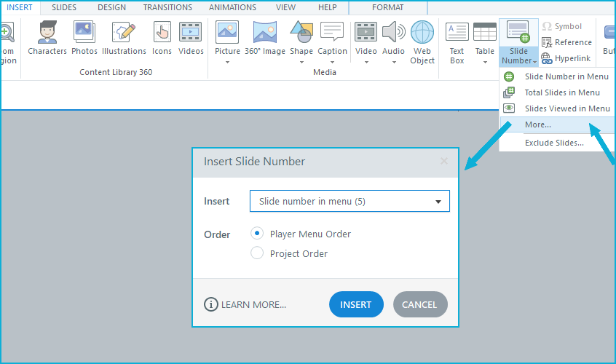Open the DESIGN tab
This screenshot has width=616, height=364.
pyautogui.click(x=111, y=7)
